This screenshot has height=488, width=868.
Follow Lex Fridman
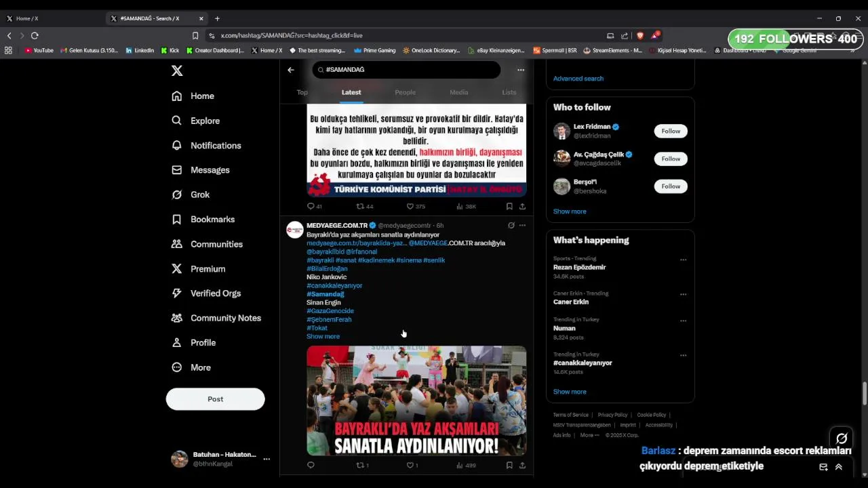(x=671, y=131)
